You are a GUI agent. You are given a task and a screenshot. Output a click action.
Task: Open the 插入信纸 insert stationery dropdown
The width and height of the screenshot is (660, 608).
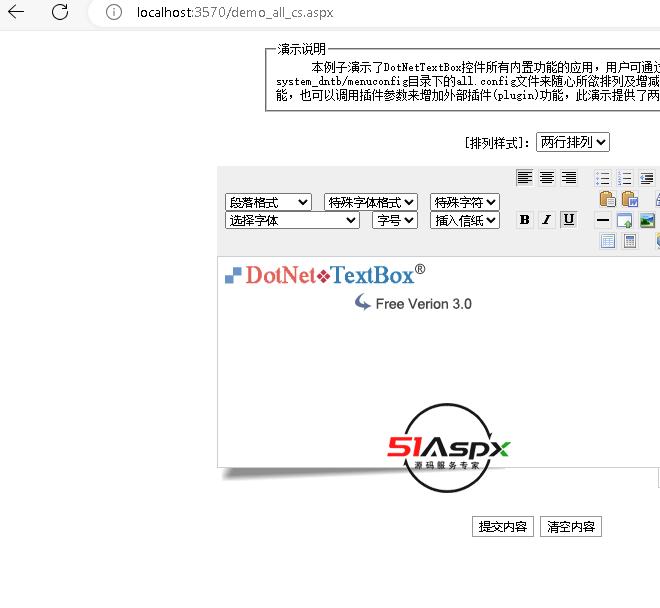coord(465,220)
